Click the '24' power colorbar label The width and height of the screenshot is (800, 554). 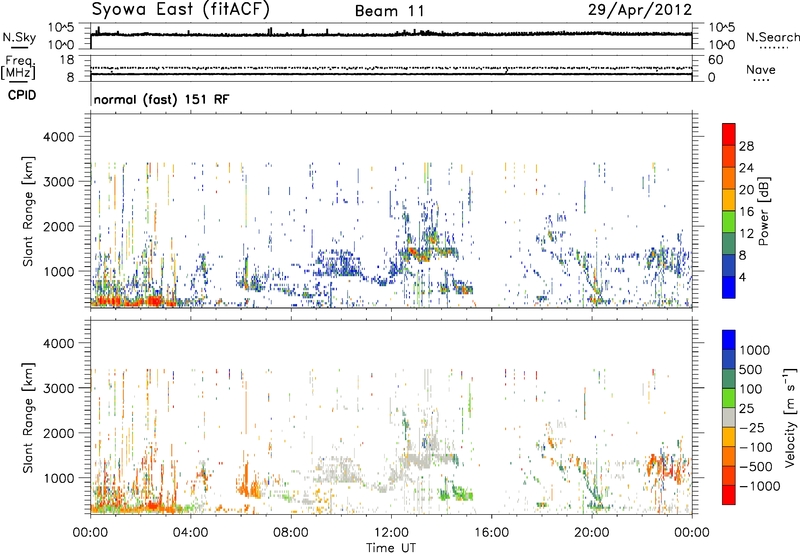(x=746, y=168)
